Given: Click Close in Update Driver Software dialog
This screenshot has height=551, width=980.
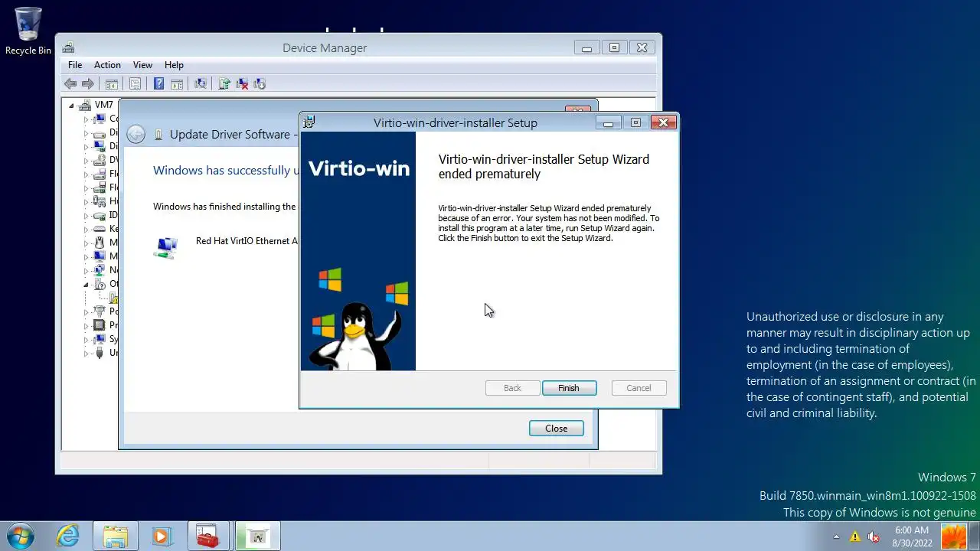Looking at the screenshot, I should click(557, 429).
